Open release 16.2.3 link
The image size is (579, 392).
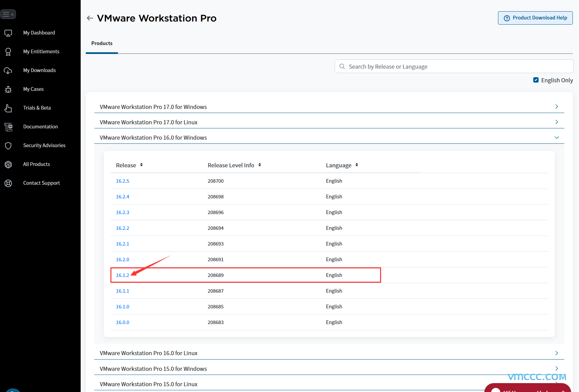click(x=122, y=212)
